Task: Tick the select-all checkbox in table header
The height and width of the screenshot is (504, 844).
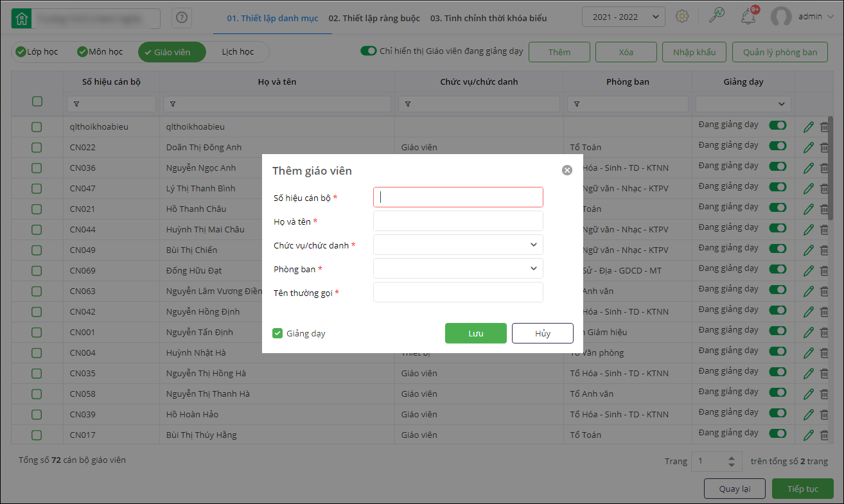Action: click(37, 101)
